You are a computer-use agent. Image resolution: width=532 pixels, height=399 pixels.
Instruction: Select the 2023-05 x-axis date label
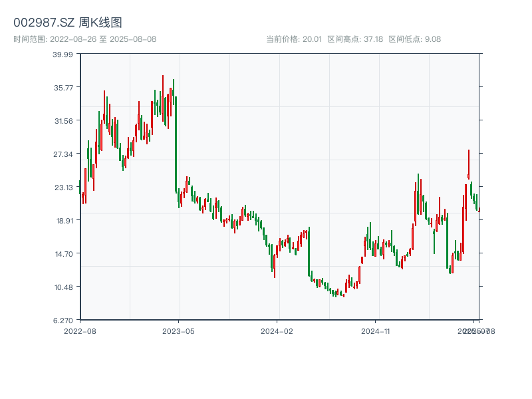[178, 331]
